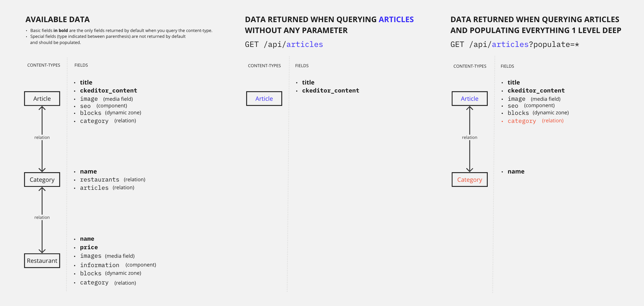Viewport: 644px width, 306px height.
Task: Click the restaurants relation field of Category
Action: pos(100,180)
